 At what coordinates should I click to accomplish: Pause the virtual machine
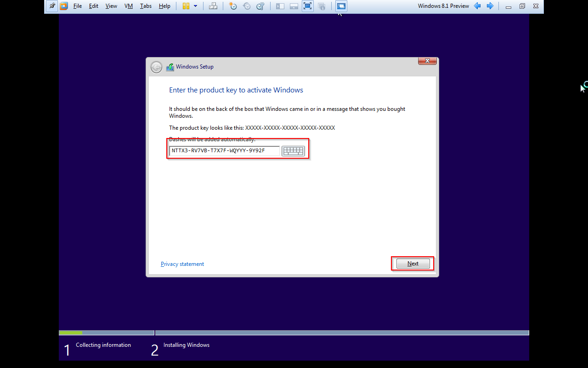[x=186, y=6]
